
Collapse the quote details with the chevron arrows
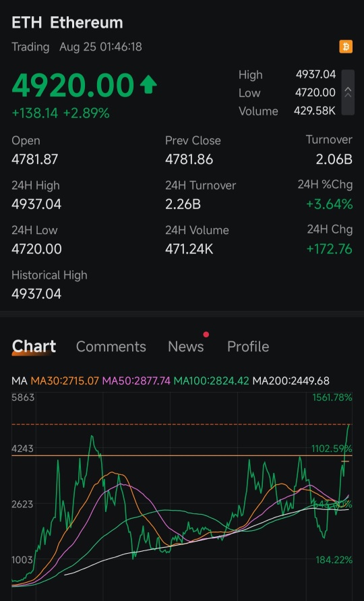pos(348,92)
